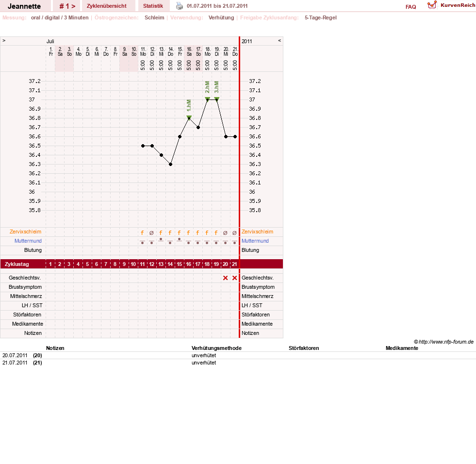Click the notes row dated 20.07.2011

(238, 355)
